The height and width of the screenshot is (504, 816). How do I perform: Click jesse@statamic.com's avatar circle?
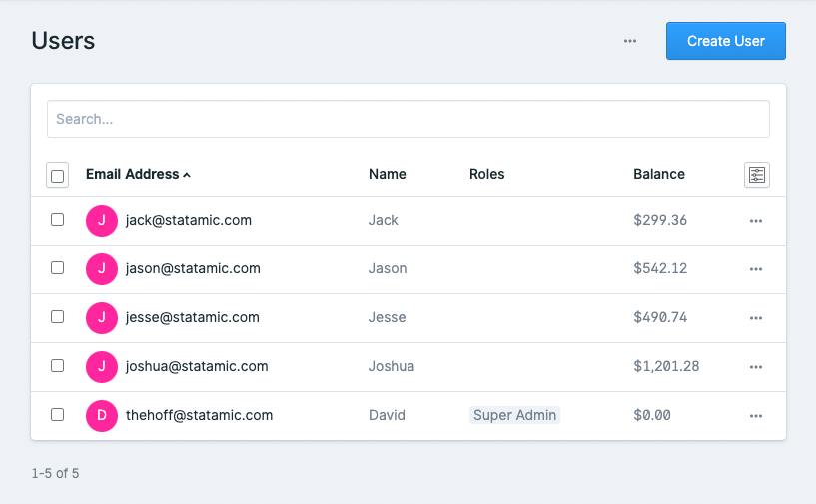[102, 318]
